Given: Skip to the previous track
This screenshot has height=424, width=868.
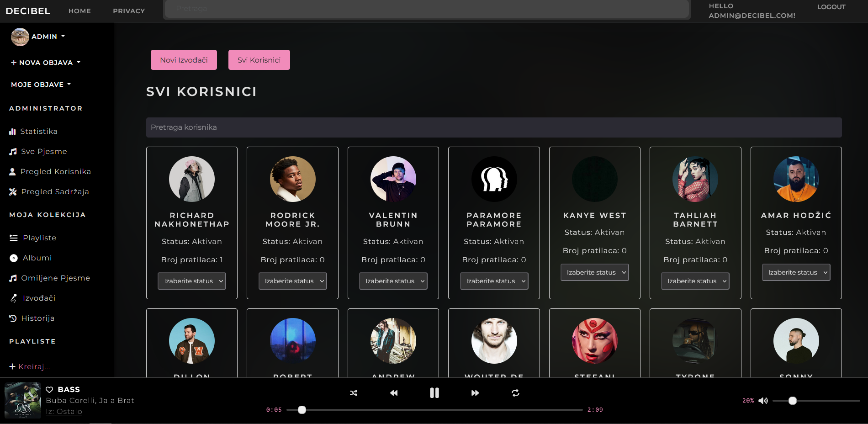Looking at the screenshot, I should coord(394,393).
